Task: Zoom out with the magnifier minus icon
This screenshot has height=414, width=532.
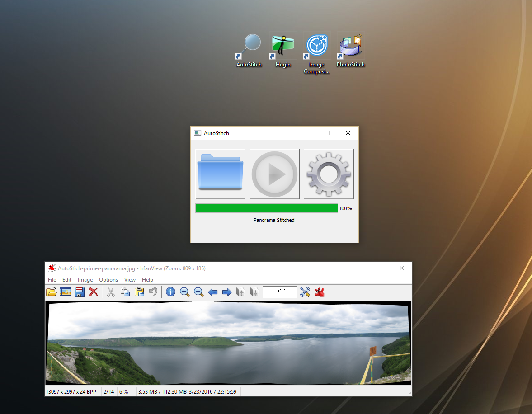Action: [x=198, y=292]
